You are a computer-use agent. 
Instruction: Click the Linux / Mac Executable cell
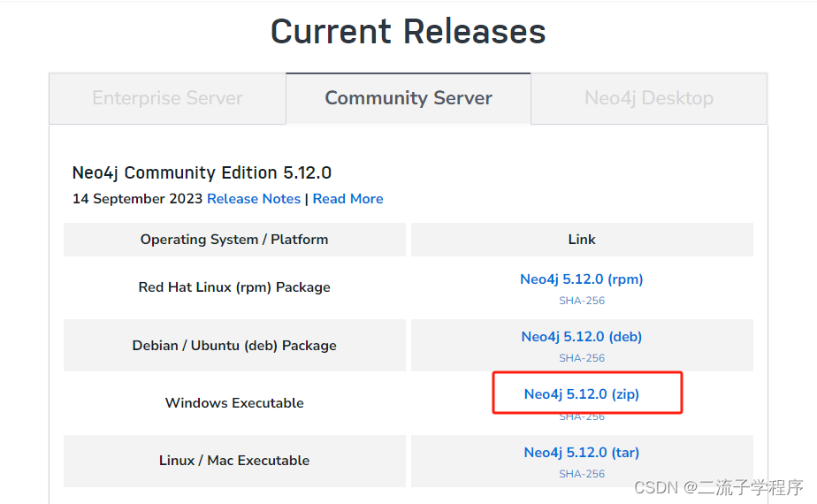point(234,461)
